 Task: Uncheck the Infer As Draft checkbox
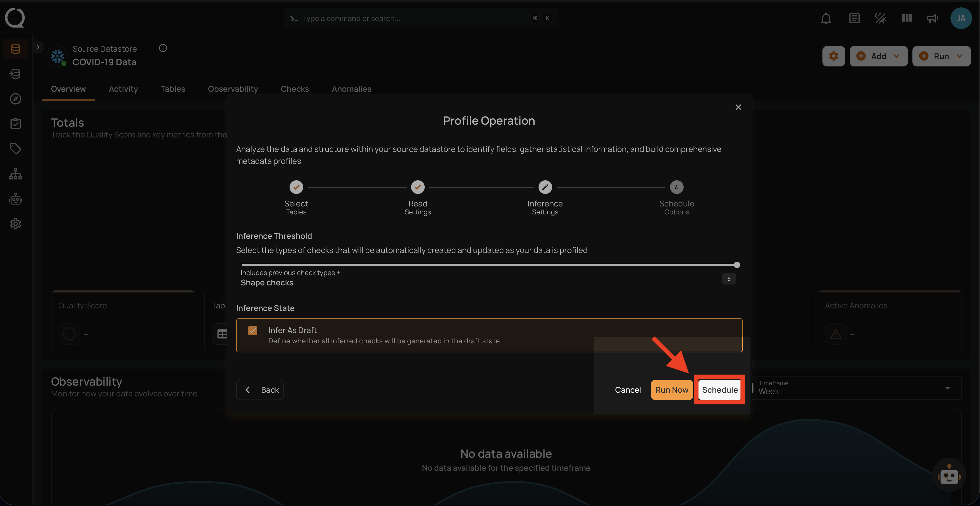pos(253,331)
